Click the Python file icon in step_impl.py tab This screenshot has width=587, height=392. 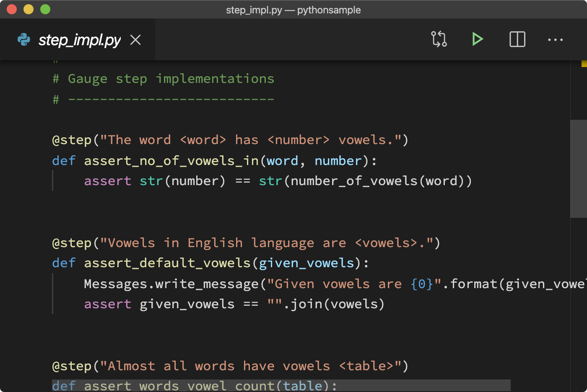tap(24, 40)
